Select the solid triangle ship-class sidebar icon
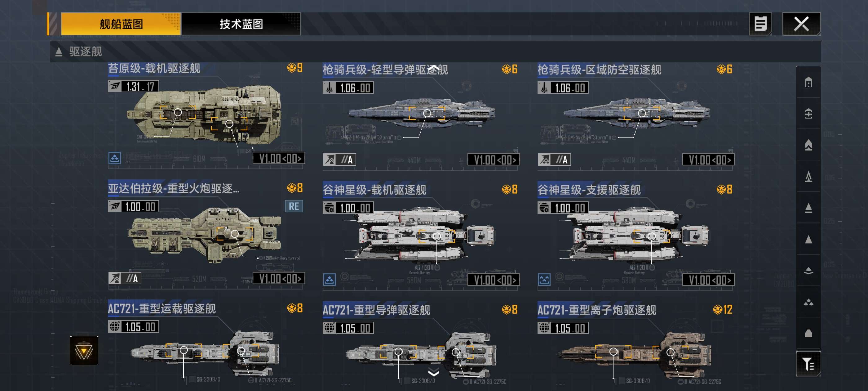This screenshot has height=391, width=868. (808, 239)
